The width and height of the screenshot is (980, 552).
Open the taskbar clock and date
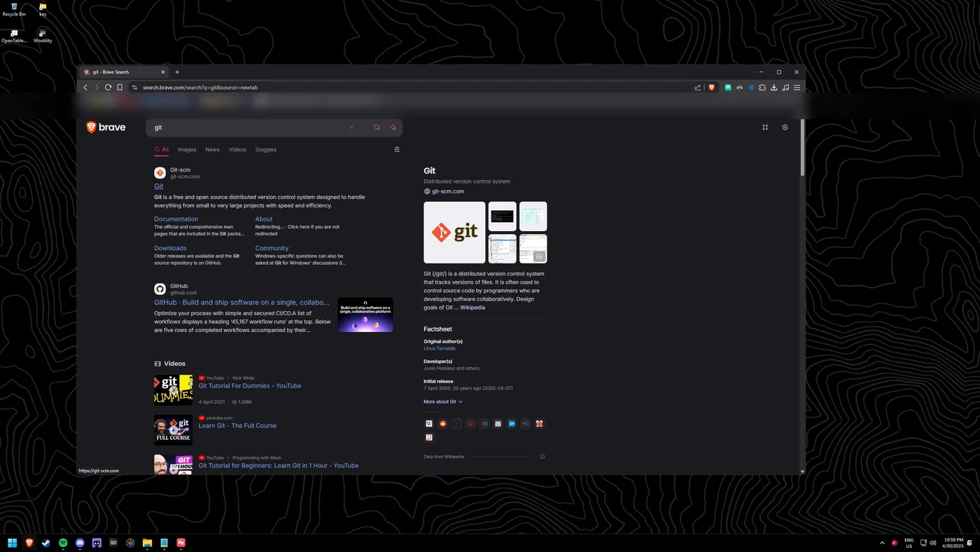[x=953, y=543]
